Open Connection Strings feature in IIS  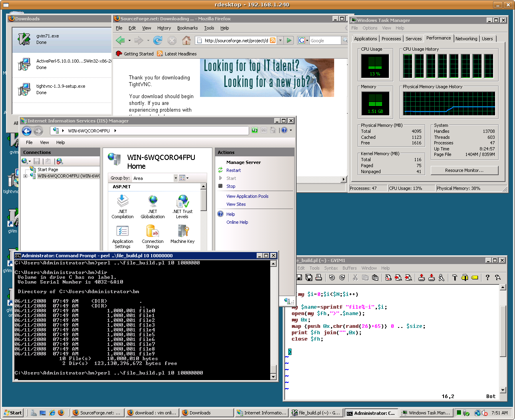coord(153,237)
